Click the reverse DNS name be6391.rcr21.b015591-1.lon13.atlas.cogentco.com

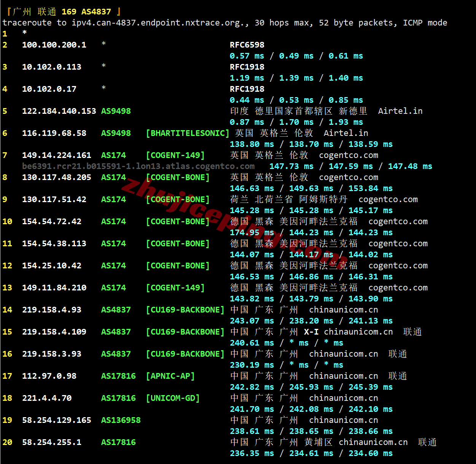[139, 166]
